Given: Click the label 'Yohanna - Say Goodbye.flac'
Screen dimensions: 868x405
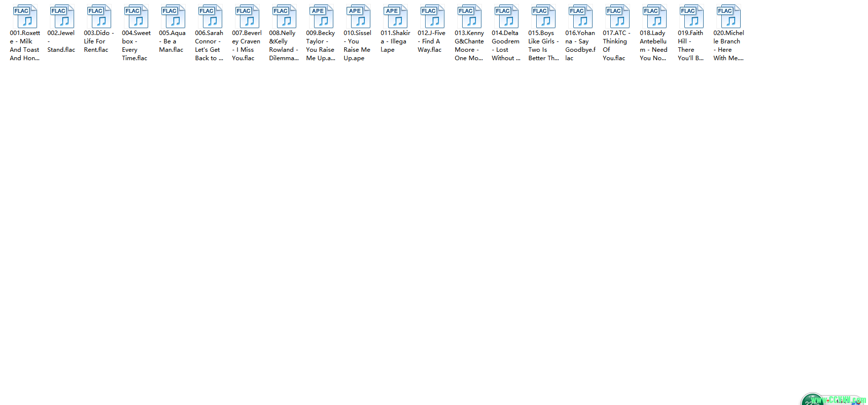Looking at the screenshot, I should pos(581,45).
